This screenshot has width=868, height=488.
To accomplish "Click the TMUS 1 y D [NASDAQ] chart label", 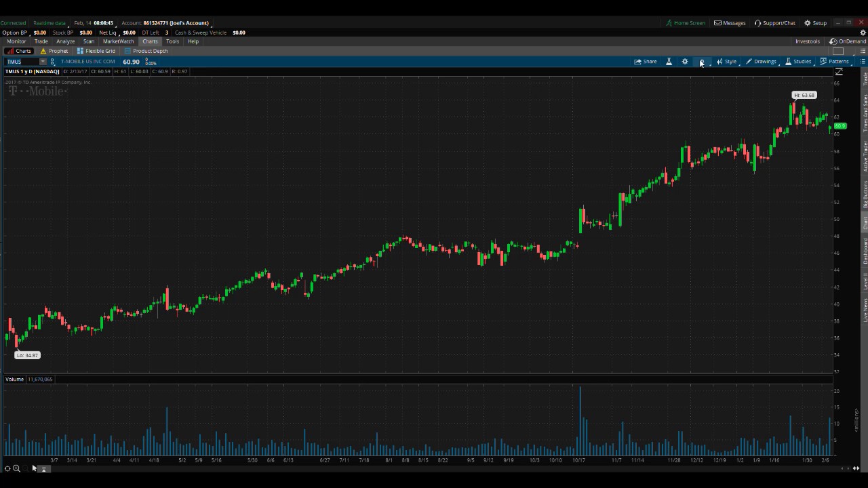I will pyautogui.click(x=32, y=71).
